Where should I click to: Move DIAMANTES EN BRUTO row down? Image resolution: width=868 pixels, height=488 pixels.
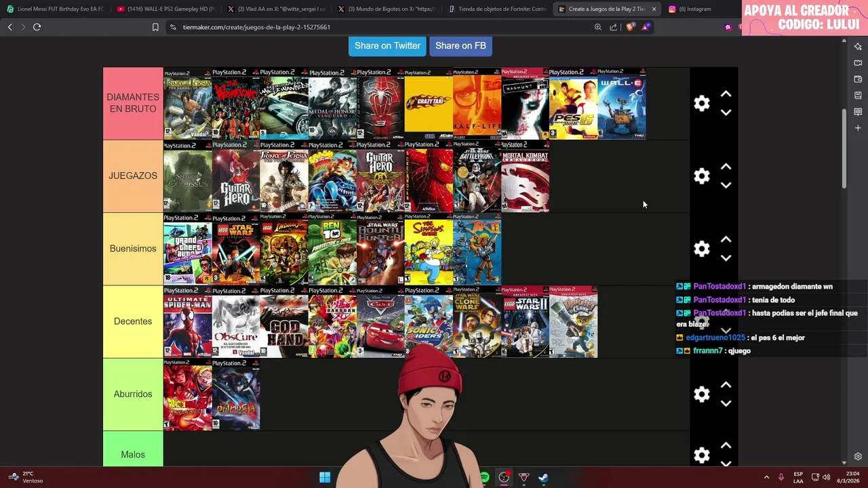point(726,113)
